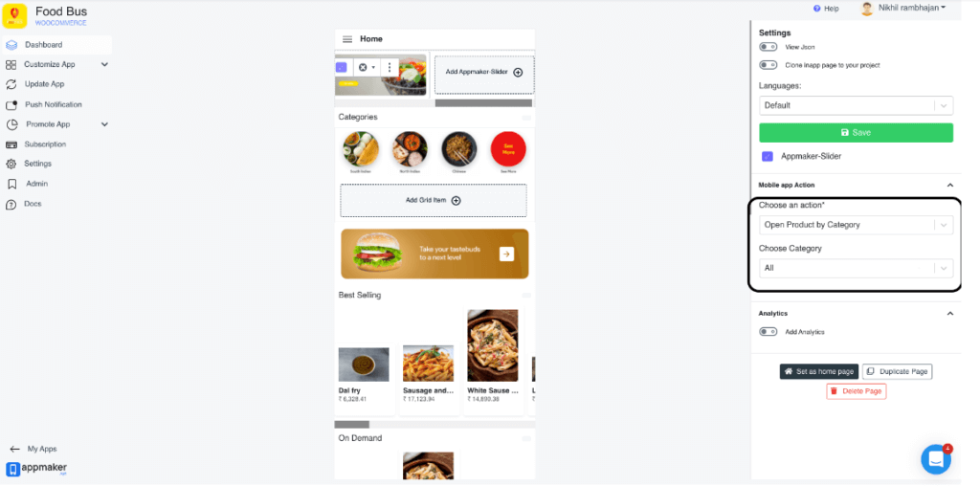This screenshot has width=980, height=486.
Task: Turn on the Add Analytics switch
Action: (768, 332)
